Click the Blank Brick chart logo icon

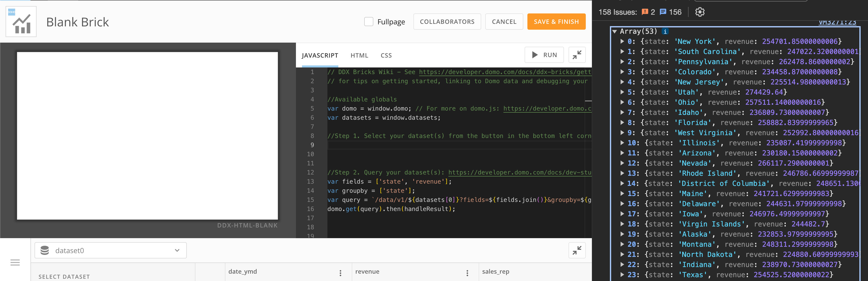click(x=21, y=22)
